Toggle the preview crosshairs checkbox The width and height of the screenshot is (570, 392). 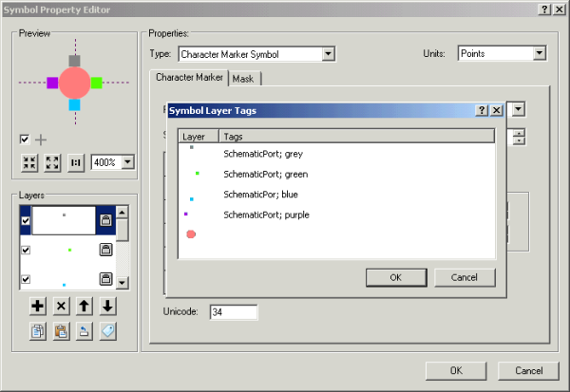[x=25, y=140]
